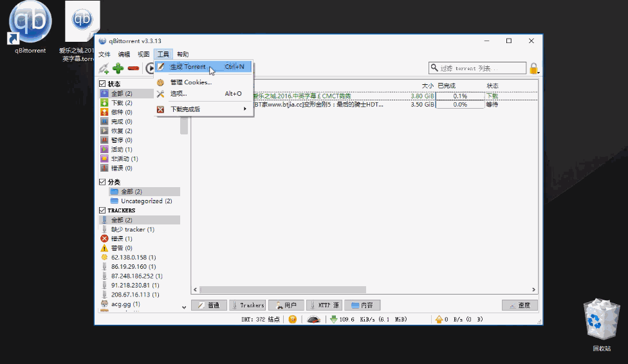This screenshot has height=364, width=628.
Task: Select the 活动 (1) status filter
Action: (122, 149)
